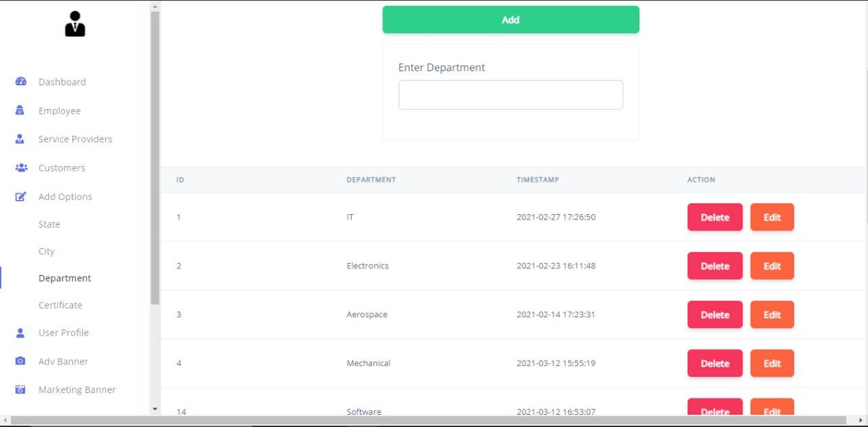Open the City submenu item
This screenshot has height=427, width=868.
tap(46, 251)
